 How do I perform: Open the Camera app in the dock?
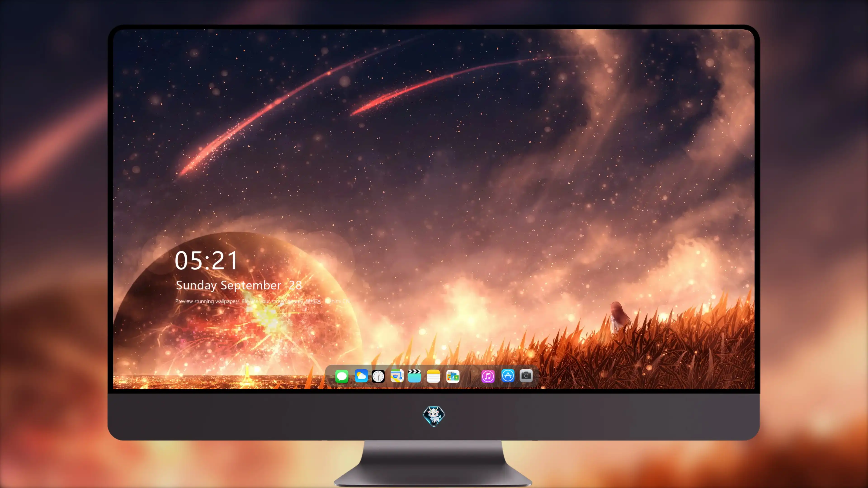[526, 375]
